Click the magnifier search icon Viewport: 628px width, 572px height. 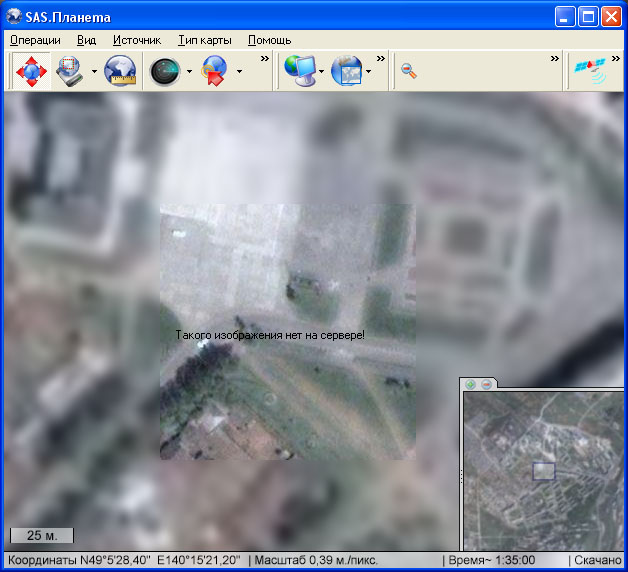click(408, 71)
